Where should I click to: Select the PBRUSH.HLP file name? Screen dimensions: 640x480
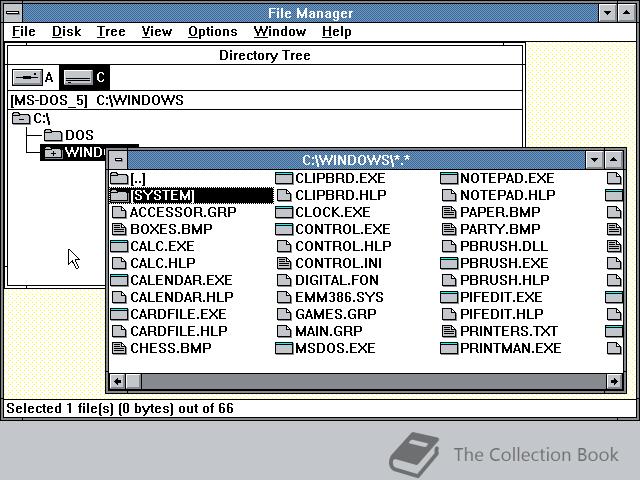point(505,280)
